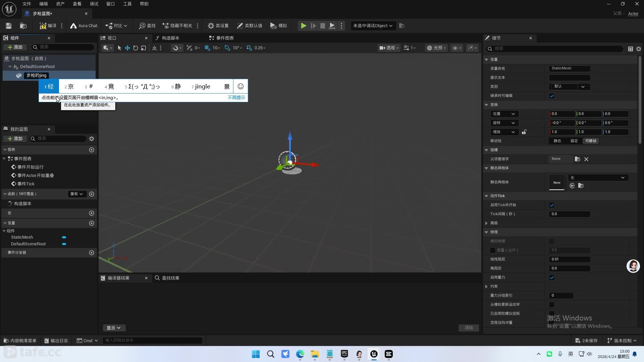644x362 pixels.
Task: Open the 输出日志 output log
Action: 56,341
